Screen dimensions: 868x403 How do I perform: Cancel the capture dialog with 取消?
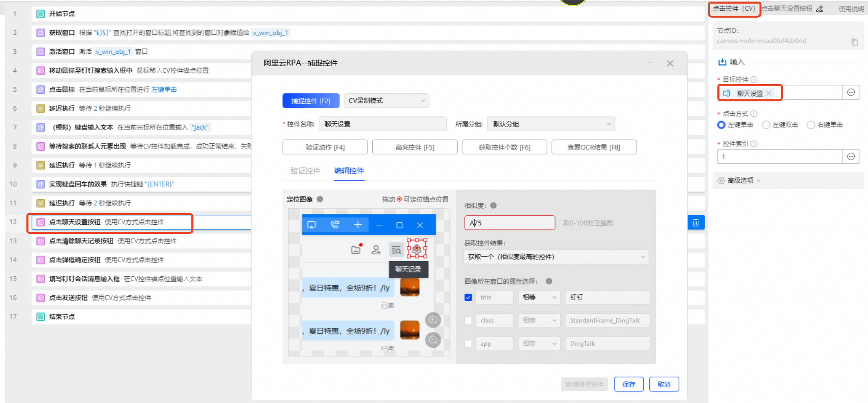(664, 384)
